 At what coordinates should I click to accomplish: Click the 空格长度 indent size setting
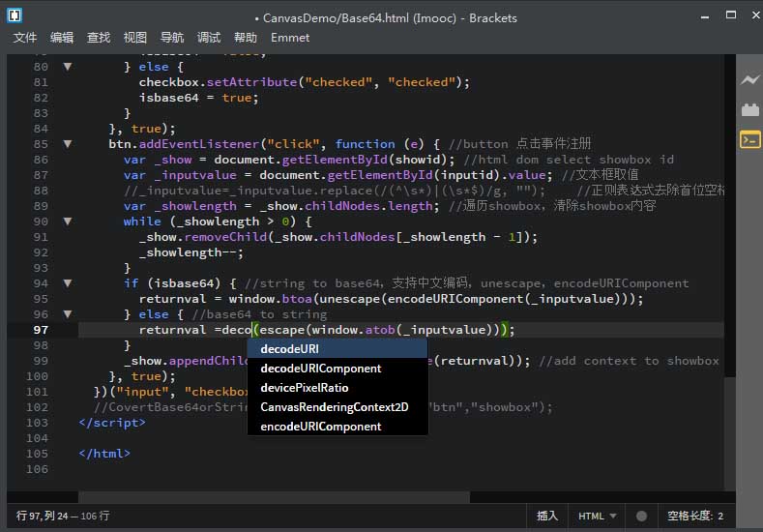(x=694, y=517)
